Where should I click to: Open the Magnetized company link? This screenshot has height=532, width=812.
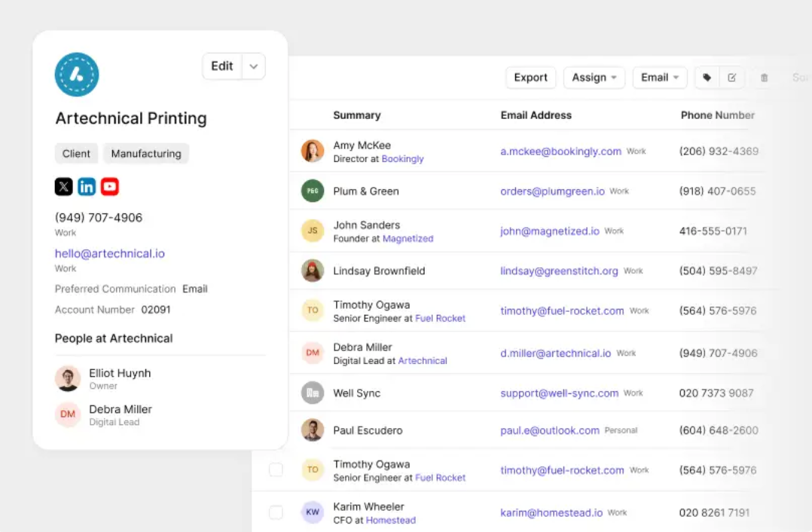coord(408,239)
